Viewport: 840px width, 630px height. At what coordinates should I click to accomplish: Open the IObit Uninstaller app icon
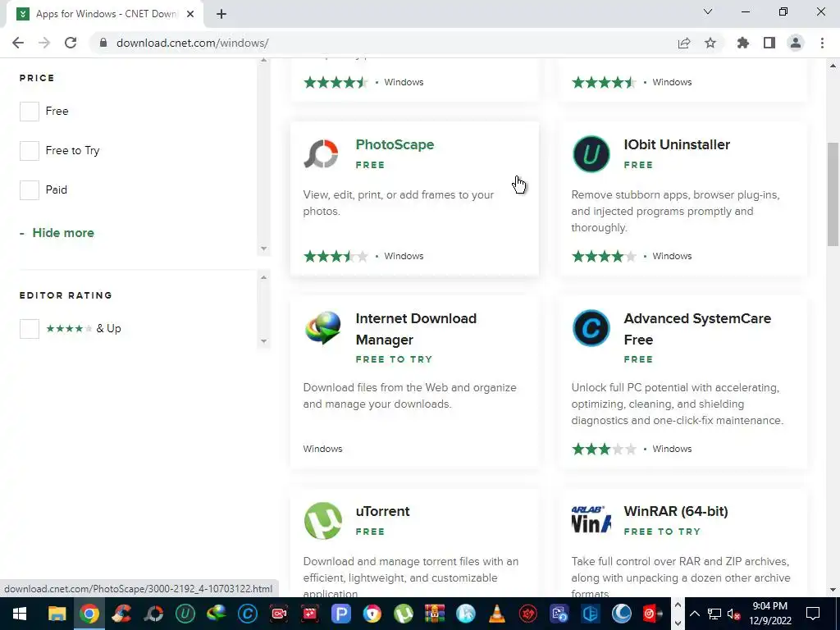pyautogui.click(x=591, y=153)
